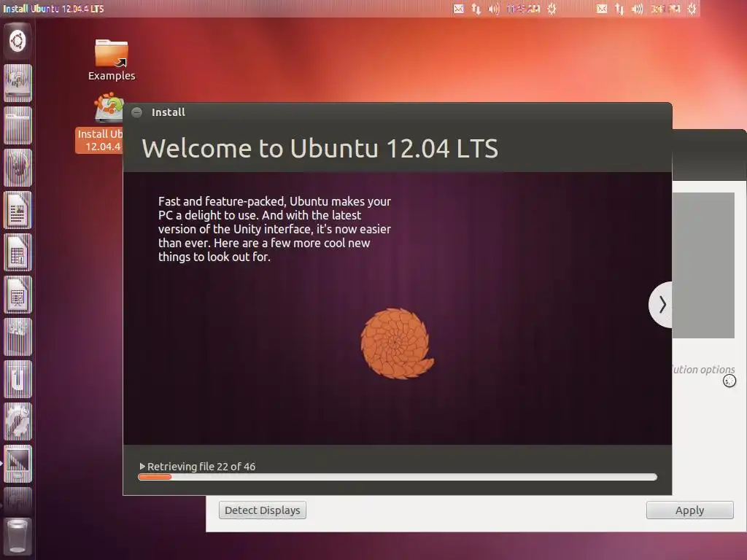Click the Install window title bar text

tap(169, 112)
